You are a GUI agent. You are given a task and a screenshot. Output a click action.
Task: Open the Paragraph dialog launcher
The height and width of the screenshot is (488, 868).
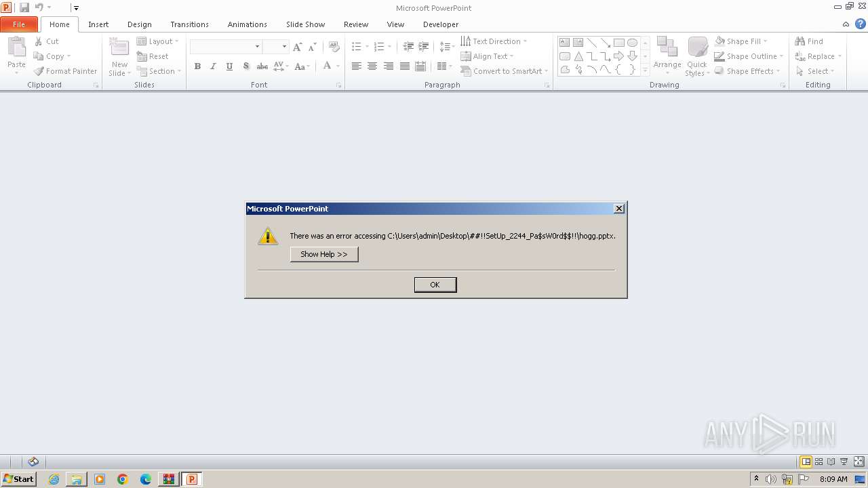547,85
